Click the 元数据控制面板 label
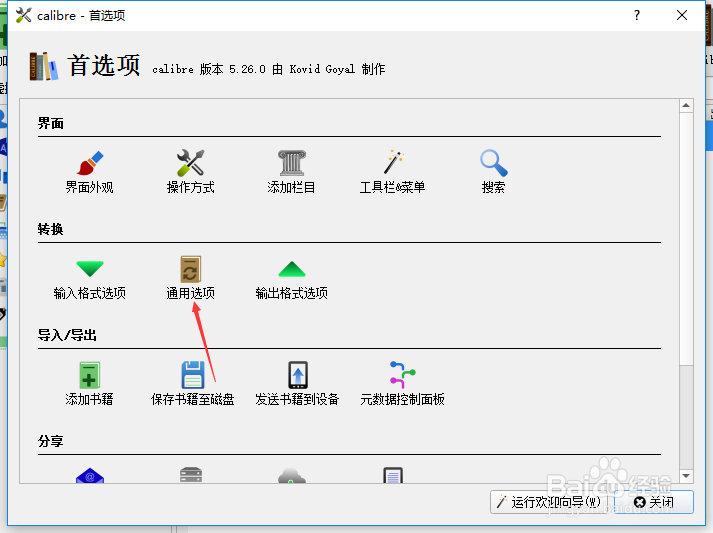 coord(402,399)
